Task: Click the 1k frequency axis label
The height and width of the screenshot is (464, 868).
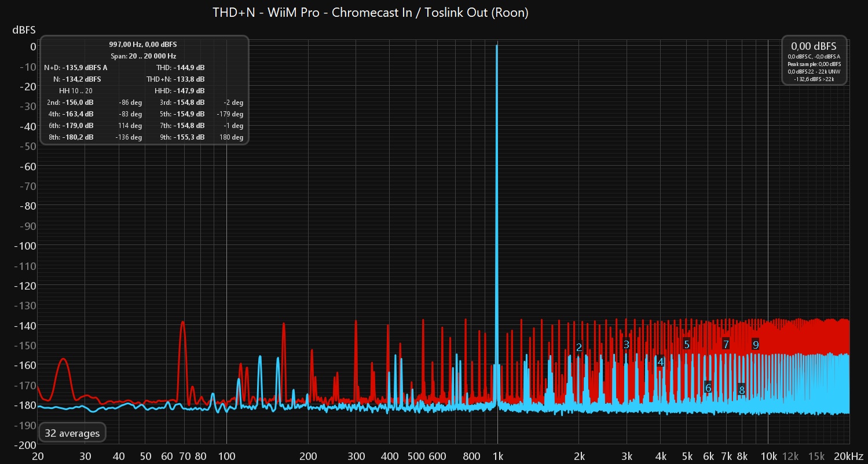Action: [497, 456]
